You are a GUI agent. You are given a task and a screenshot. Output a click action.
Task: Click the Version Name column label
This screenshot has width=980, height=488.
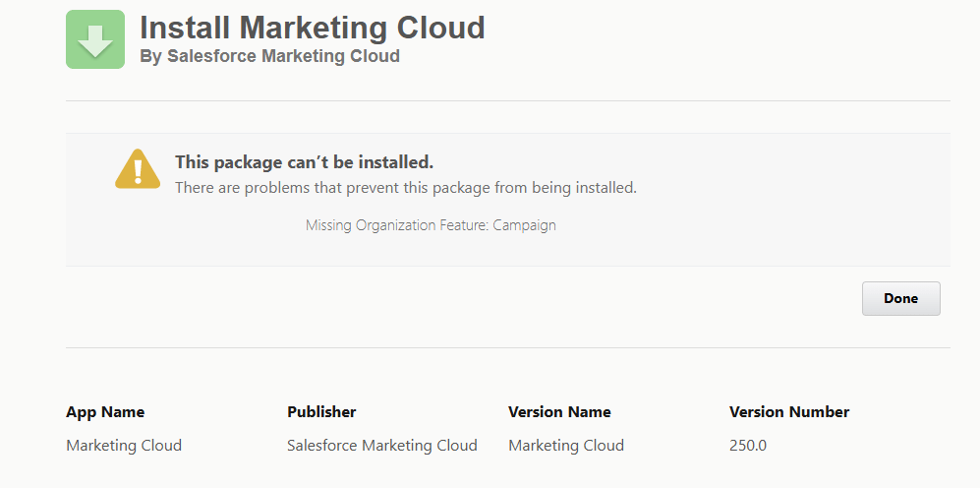559,411
